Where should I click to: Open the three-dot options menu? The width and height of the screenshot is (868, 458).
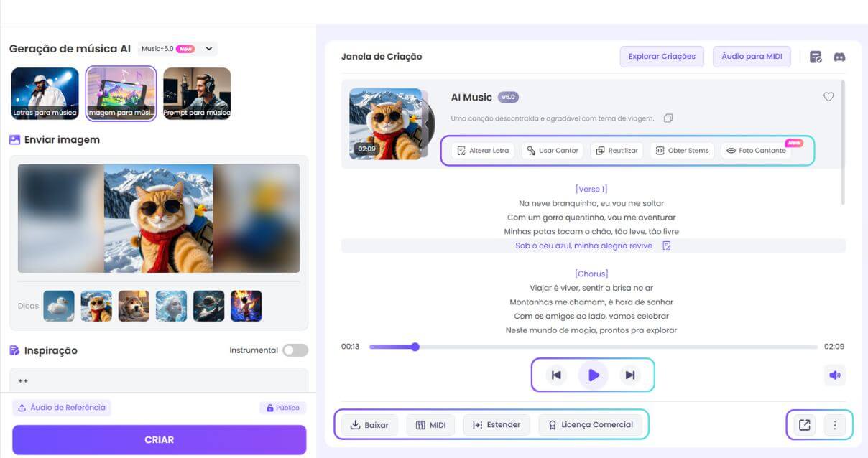point(834,424)
